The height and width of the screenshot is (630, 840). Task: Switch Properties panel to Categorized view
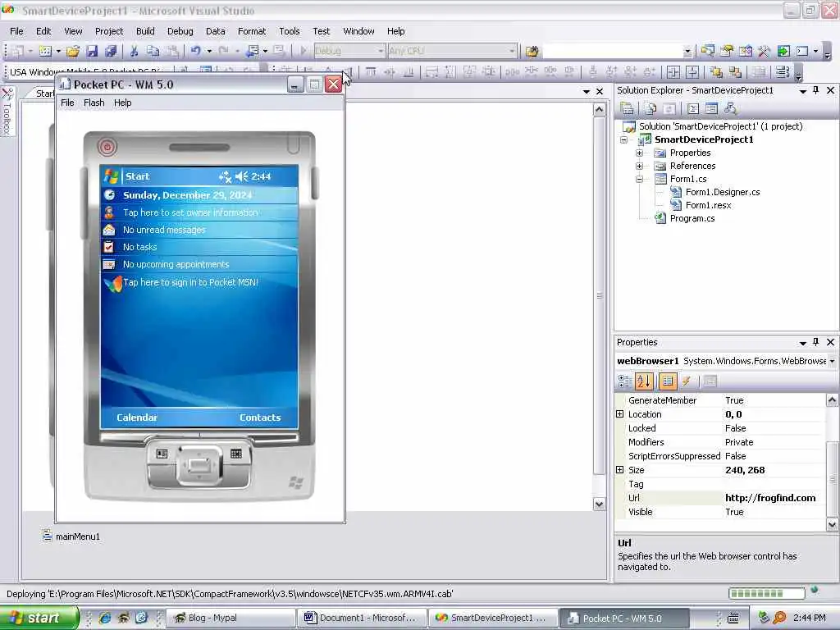[624, 381]
